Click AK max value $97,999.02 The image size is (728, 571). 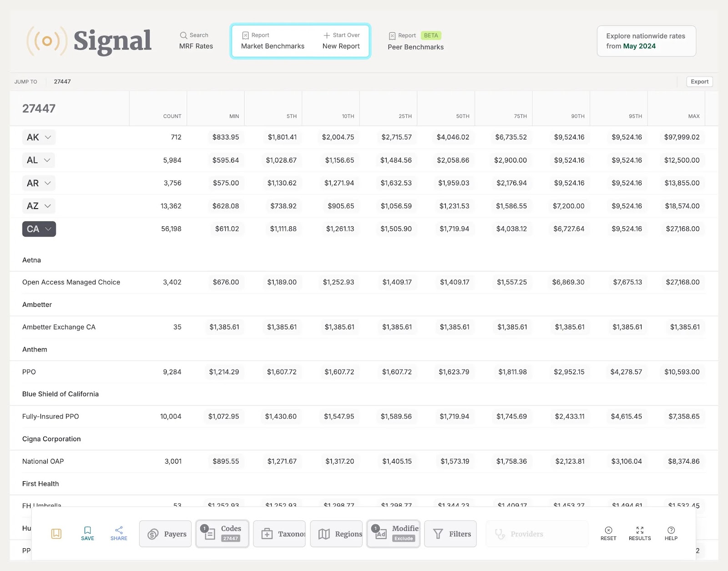[682, 137]
